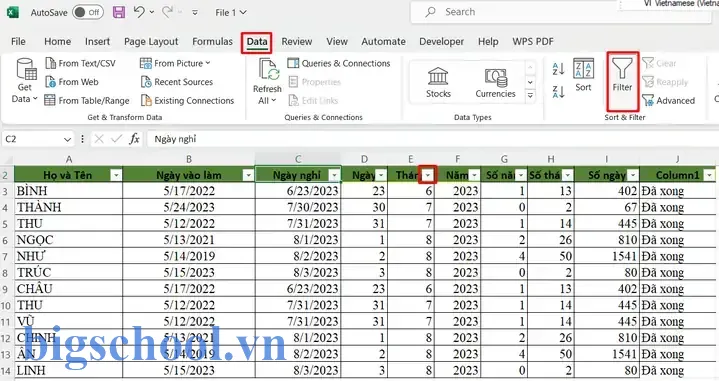This screenshot has height=381, width=719.
Task: Open filter dropdown for Ngày vào làm
Action: click(x=248, y=175)
